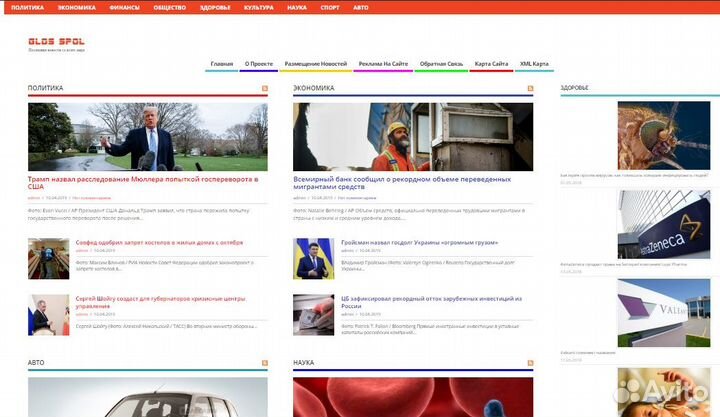Click the Реклама На Сайте tab
The width and height of the screenshot is (720, 417).
[384, 64]
